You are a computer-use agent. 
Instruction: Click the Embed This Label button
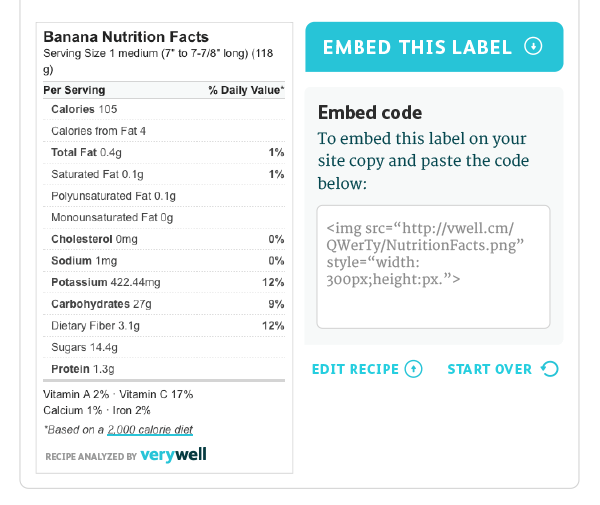(x=434, y=47)
